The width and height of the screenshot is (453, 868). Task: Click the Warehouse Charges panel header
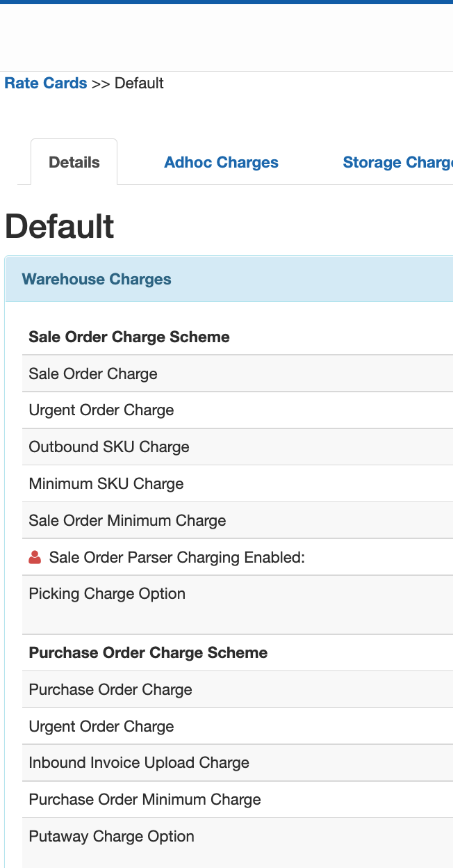(x=97, y=280)
